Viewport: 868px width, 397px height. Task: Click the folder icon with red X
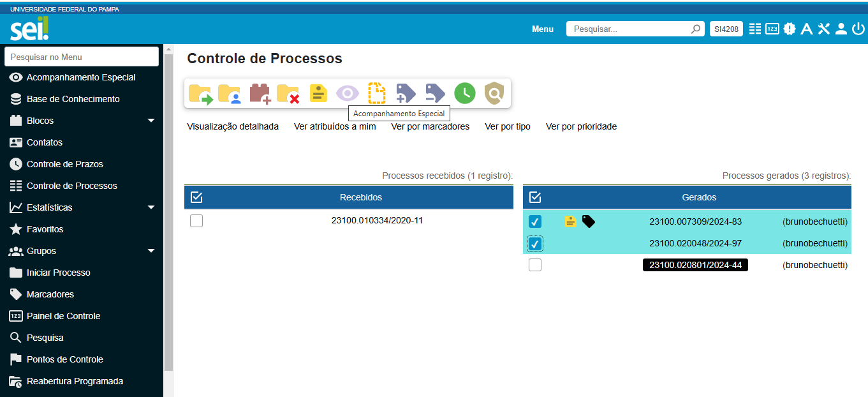click(288, 94)
